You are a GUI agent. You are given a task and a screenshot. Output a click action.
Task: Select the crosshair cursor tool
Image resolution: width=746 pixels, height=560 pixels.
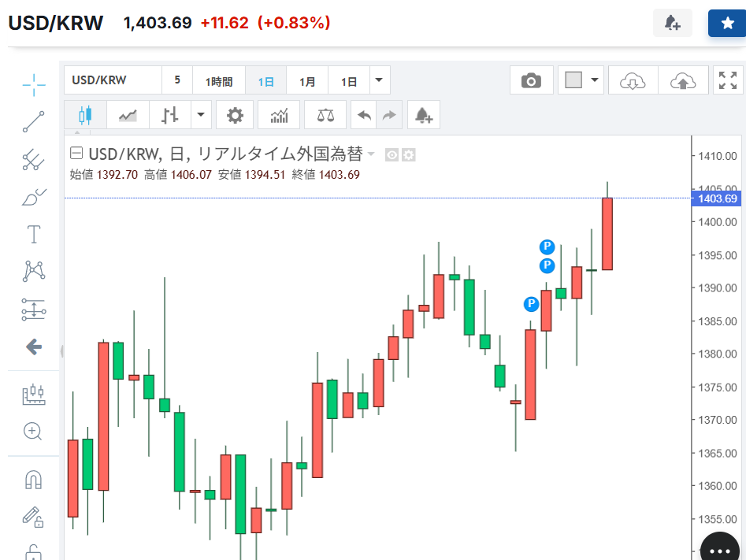(x=34, y=85)
